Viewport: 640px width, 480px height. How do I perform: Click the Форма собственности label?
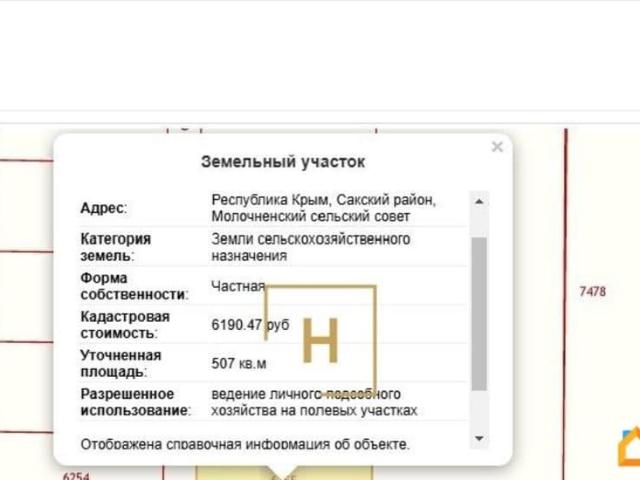134,286
